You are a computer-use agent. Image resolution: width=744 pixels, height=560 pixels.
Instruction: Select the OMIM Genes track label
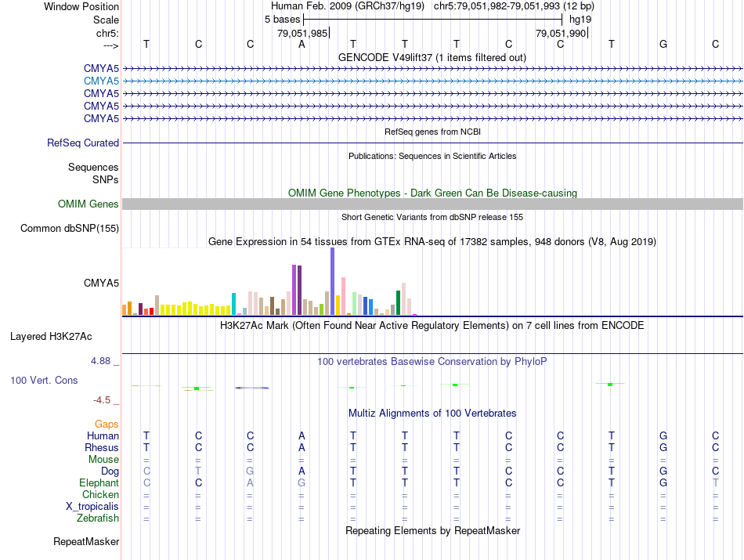point(88,204)
